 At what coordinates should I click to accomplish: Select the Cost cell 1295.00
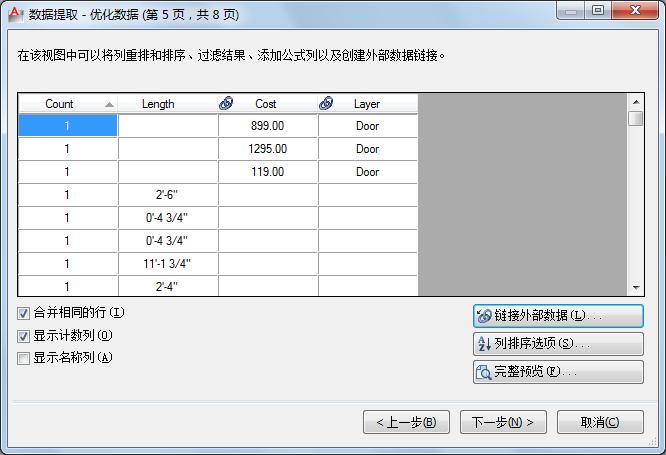[268, 149]
